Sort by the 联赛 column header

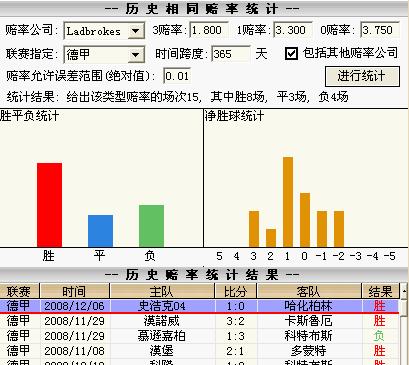pos(19,291)
